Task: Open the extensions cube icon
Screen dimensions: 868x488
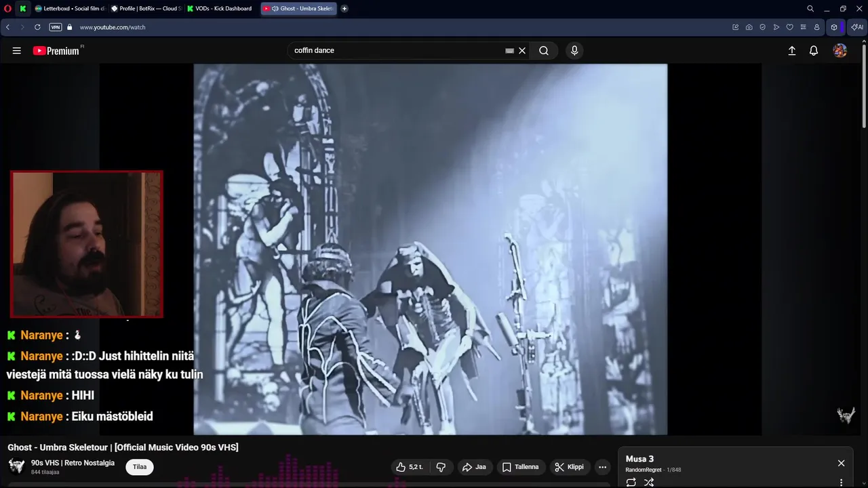Action: (x=834, y=27)
